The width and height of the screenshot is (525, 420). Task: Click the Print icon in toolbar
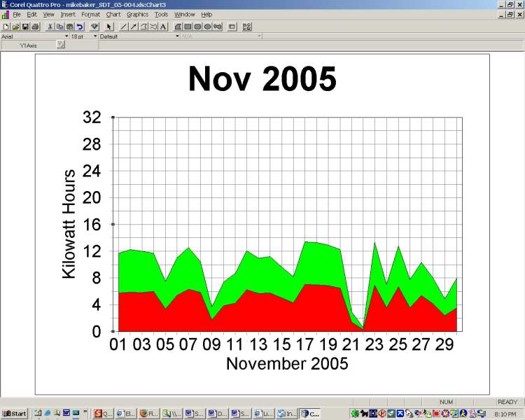[x=35, y=27]
